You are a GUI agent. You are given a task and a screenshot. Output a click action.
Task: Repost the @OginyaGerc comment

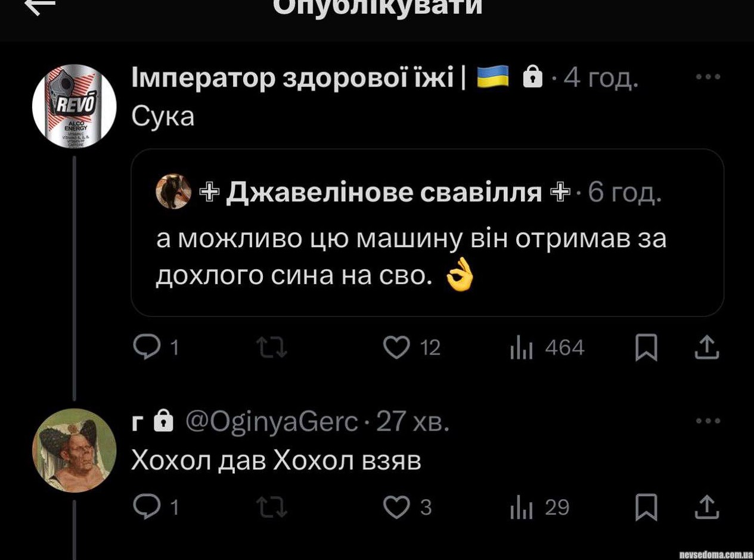(x=272, y=507)
